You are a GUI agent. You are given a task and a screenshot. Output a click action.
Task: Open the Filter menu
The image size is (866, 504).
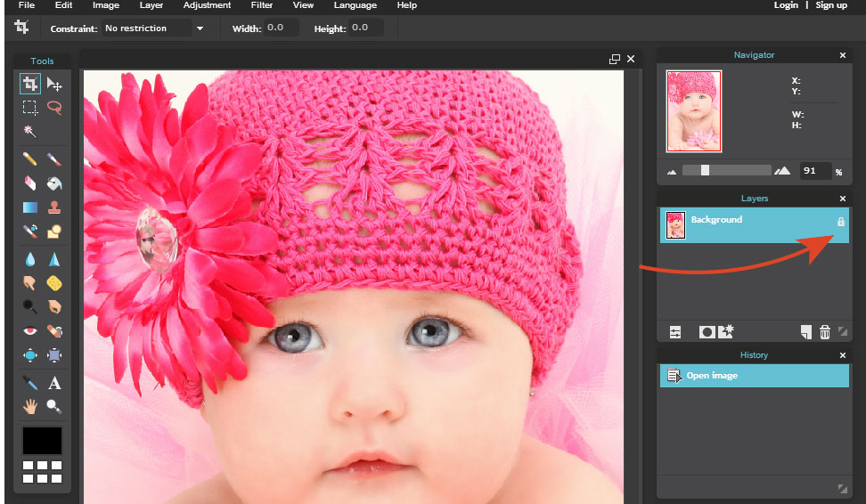[262, 5]
